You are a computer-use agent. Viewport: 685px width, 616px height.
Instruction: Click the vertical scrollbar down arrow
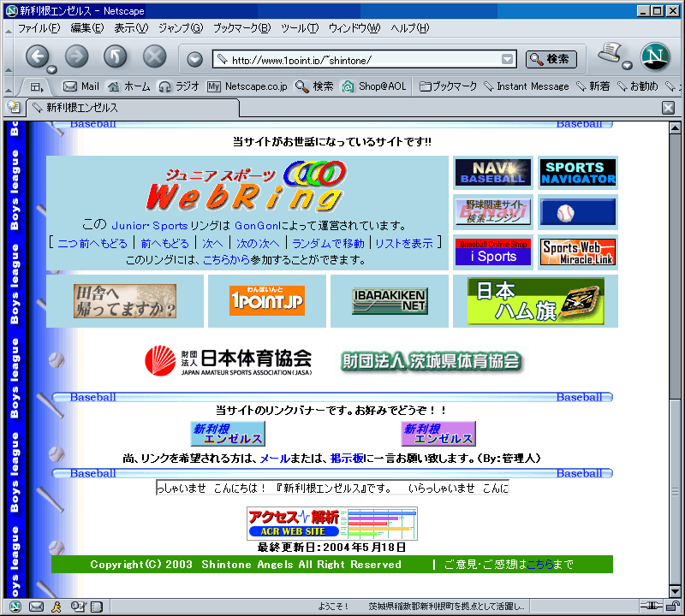point(675,591)
